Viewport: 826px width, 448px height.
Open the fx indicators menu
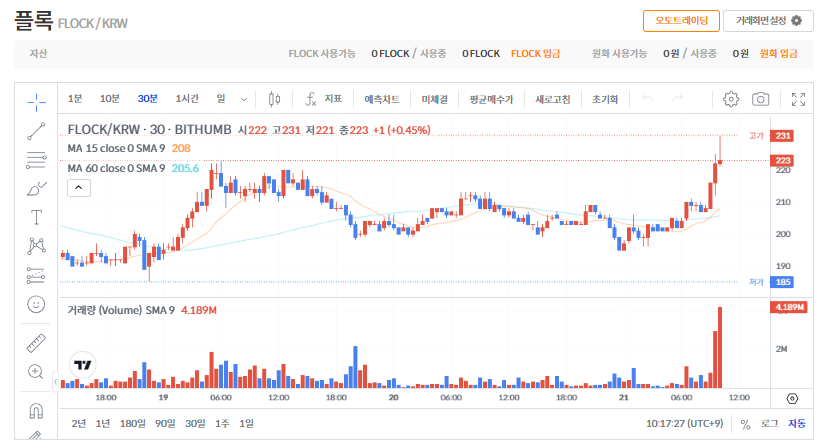323,99
